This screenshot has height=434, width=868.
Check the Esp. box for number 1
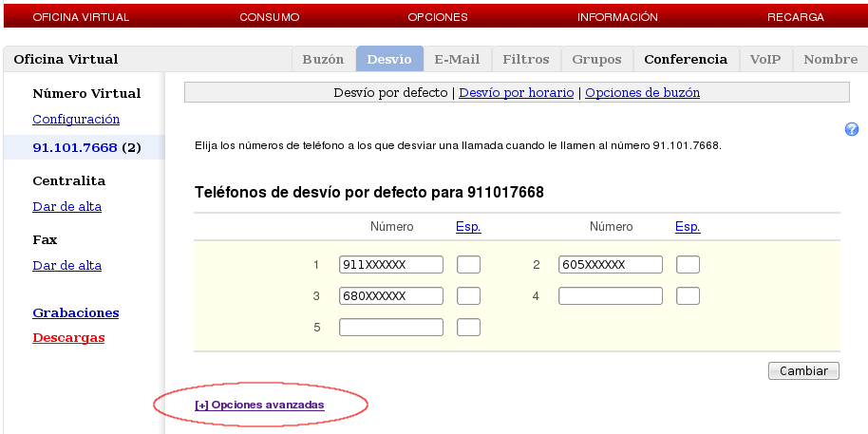point(468,264)
